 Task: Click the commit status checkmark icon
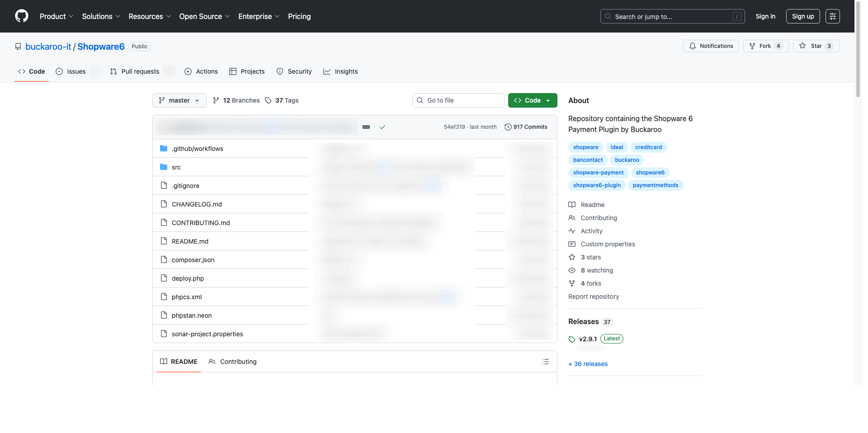[382, 127]
